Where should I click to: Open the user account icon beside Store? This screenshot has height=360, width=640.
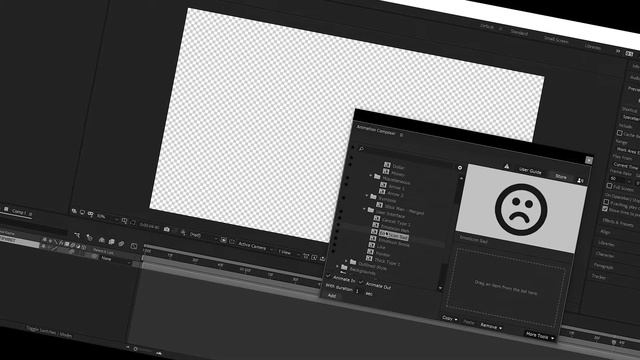click(x=580, y=180)
